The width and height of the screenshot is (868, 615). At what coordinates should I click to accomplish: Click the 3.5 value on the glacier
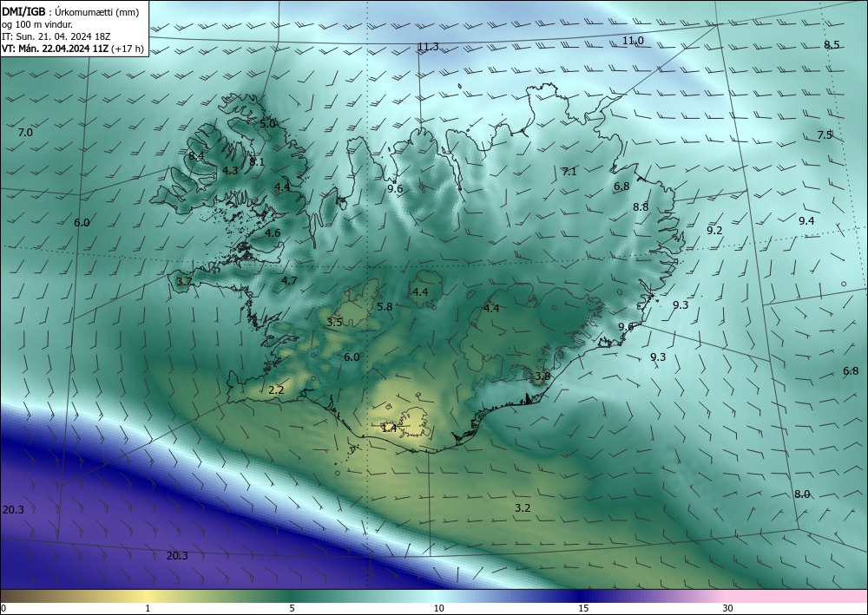point(334,323)
